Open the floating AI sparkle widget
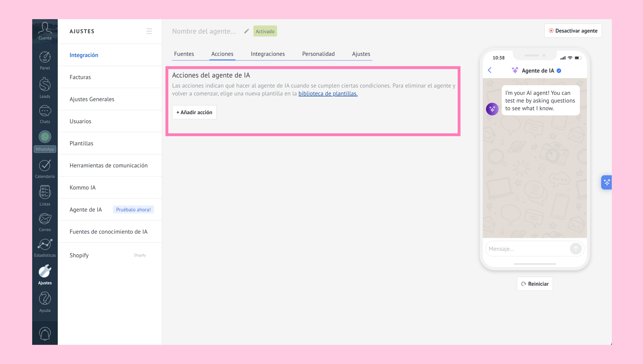 (x=607, y=182)
